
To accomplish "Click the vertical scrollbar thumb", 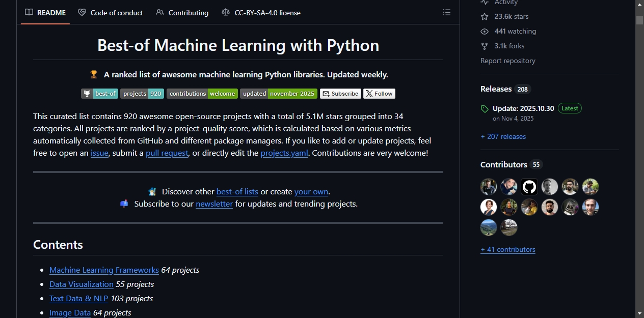I will (x=639, y=20).
